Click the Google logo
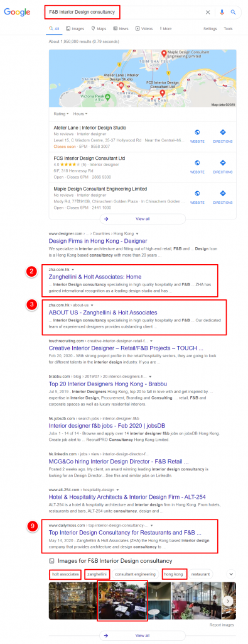Image resolution: width=248 pixels, height=644 pixels. [17, 12]
